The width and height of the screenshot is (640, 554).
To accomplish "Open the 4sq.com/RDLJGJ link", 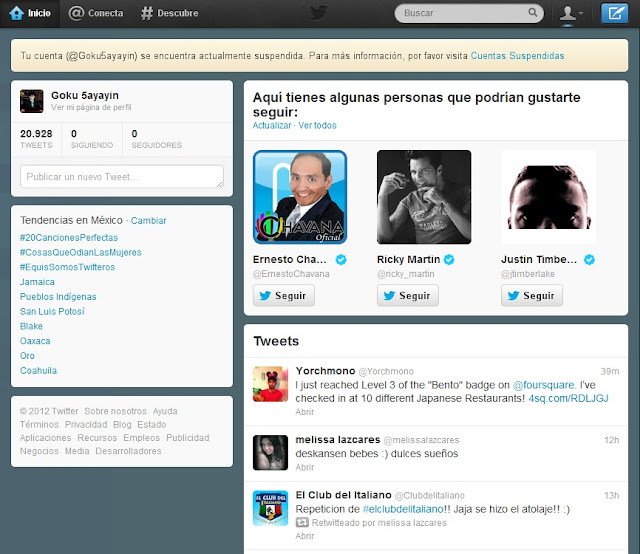I will click(568, 398).
